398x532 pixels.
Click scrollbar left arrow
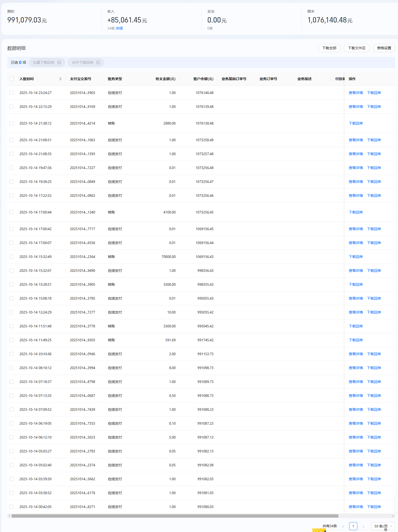tap(9, 516)
